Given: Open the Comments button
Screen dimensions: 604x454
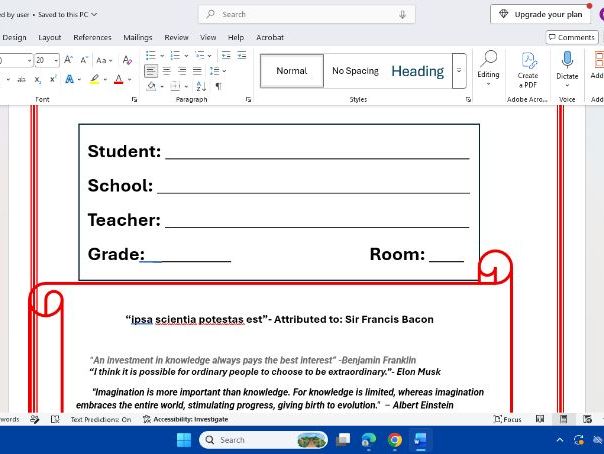Looking at the screenshot, I should pos(572,37).
